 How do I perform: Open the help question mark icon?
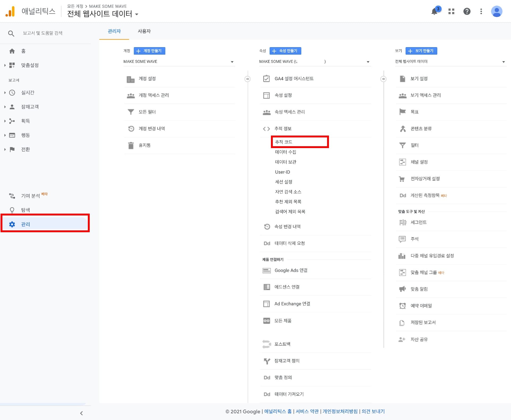[467, 11]
